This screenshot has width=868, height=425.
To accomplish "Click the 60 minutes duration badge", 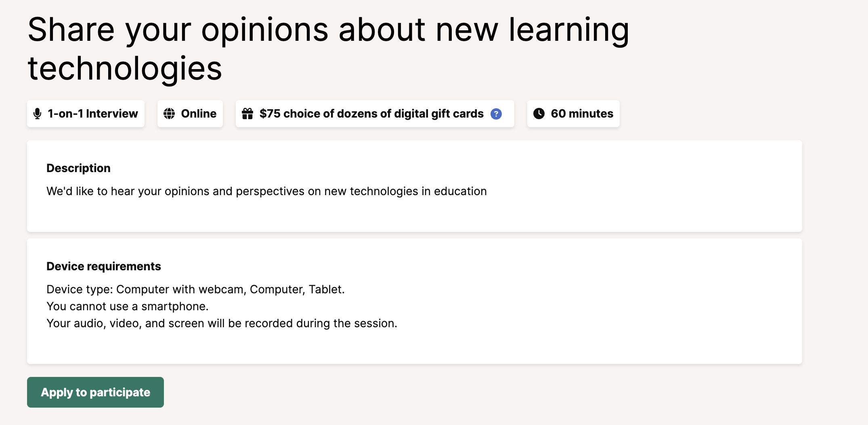I will [573, 114].
